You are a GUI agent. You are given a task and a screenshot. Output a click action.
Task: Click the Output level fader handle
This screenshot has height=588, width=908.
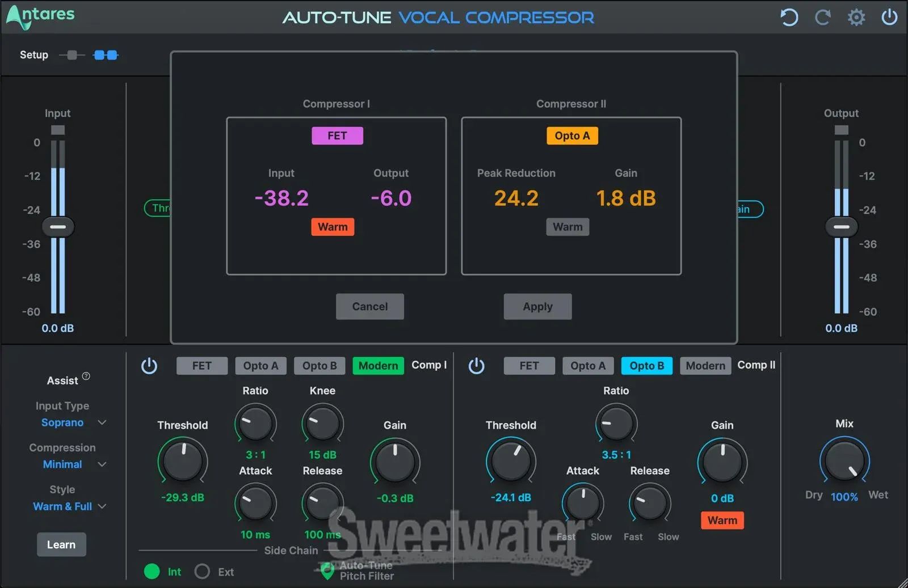pyautogui.click(x=842, y=227)
